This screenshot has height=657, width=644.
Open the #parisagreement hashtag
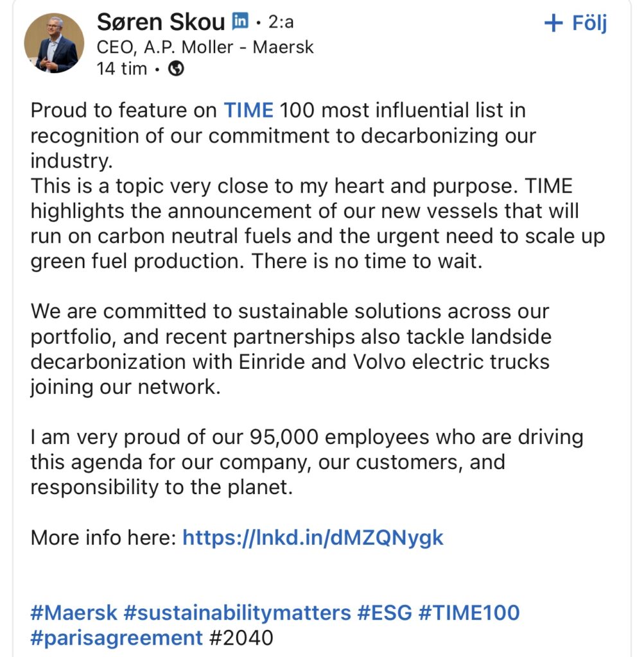pos(117,638)
